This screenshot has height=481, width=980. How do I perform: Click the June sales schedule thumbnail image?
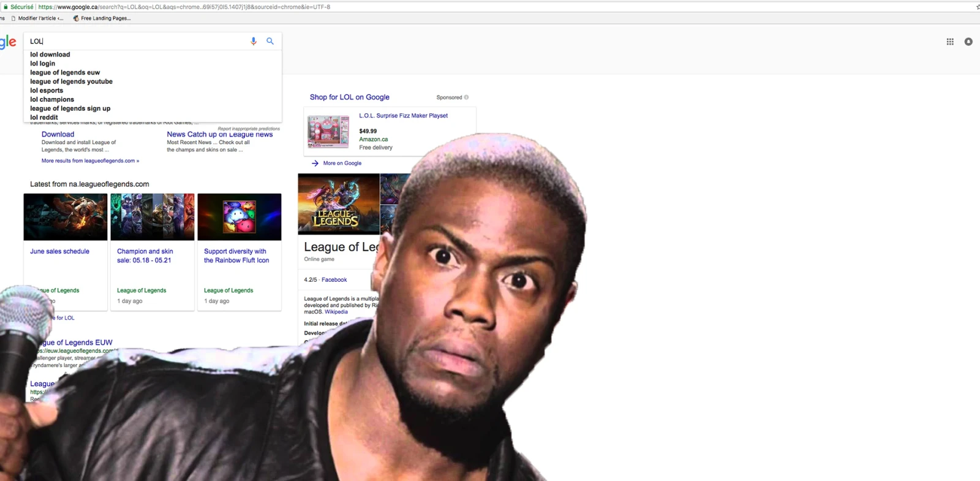click(x=66, y=217)
